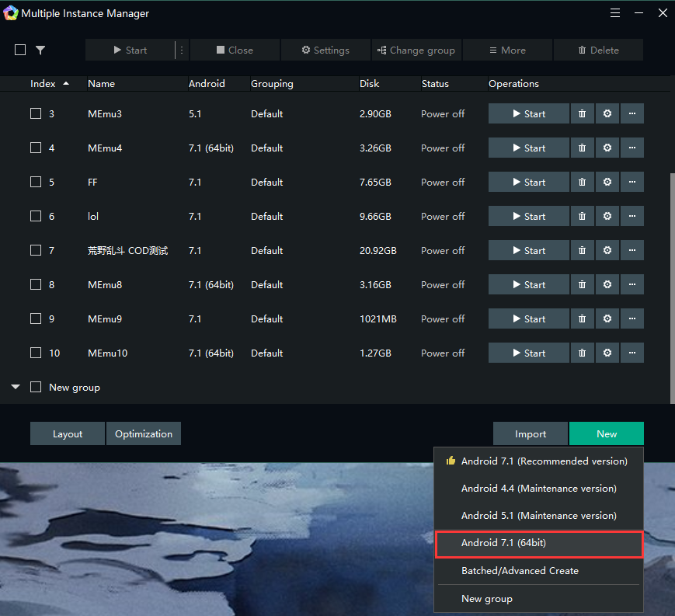675x616 pixels.
Task: Collapse the New group triangle
Action: [x=16, y=387]
